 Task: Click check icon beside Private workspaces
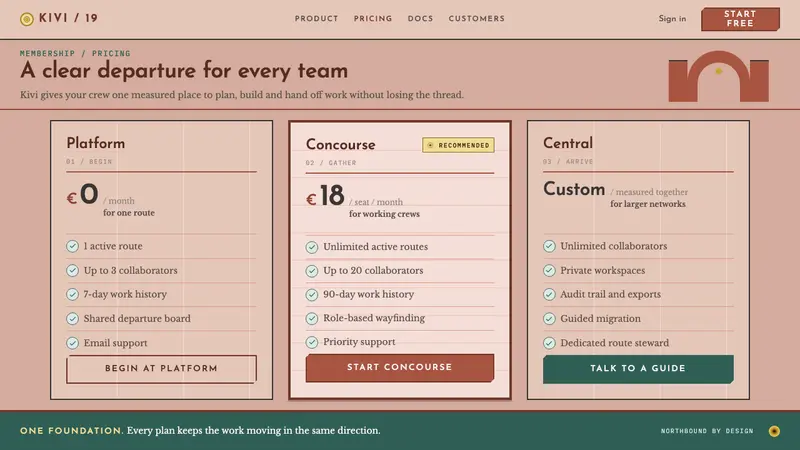click(549, 270)
